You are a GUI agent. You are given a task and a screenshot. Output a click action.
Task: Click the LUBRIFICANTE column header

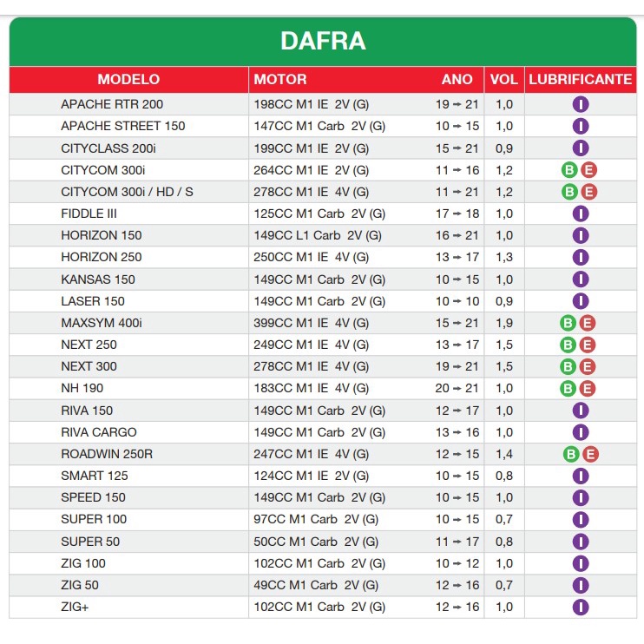580,79
